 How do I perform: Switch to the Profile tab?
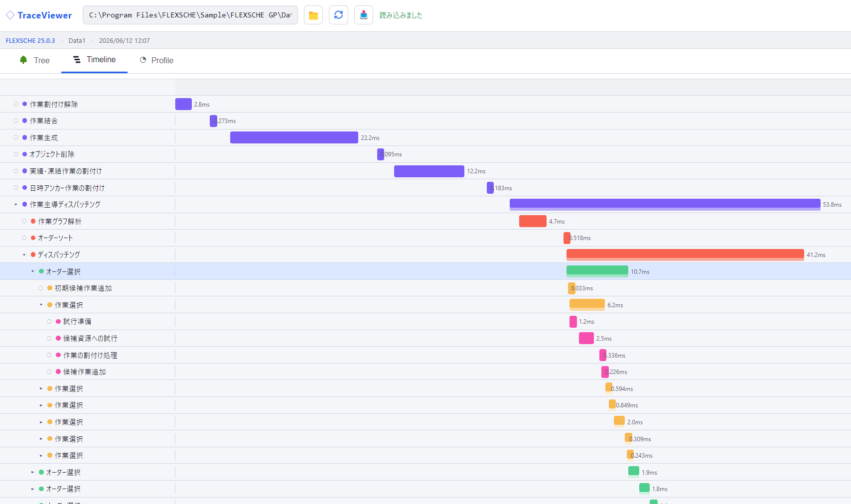click(x=156, y=60)
